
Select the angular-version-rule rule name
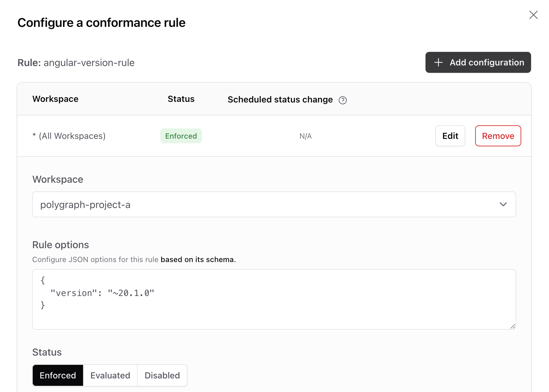pyautogui.click(x=89, y=63)
